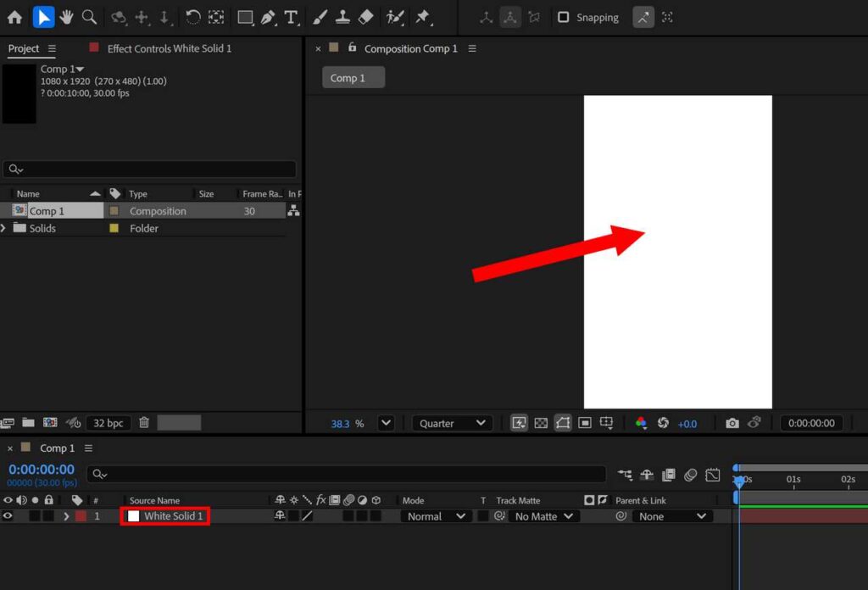Select the Rectangle shape tool
The image size is (868, 590).
pos(245,17)
